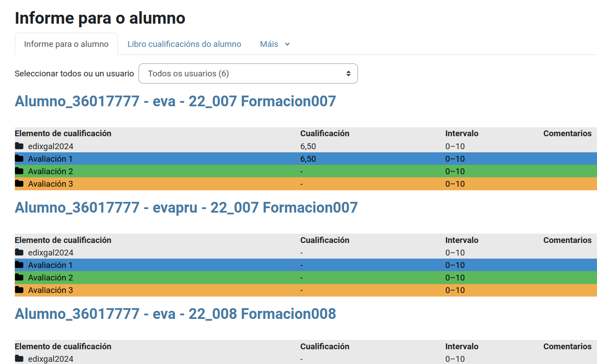Click folder icon on eva 22_007 Avaliación 1

[19, 159]
